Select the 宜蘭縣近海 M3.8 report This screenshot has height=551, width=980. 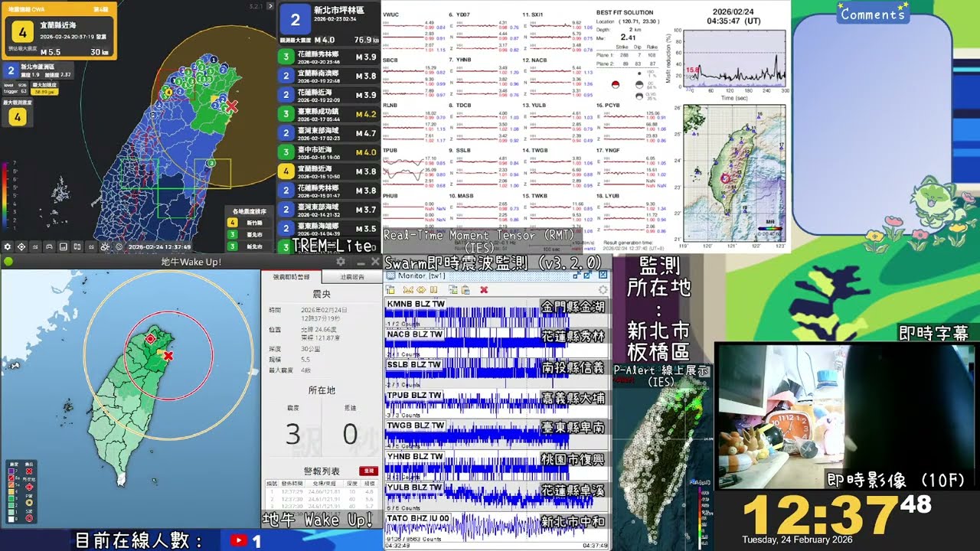coord(329,171)
